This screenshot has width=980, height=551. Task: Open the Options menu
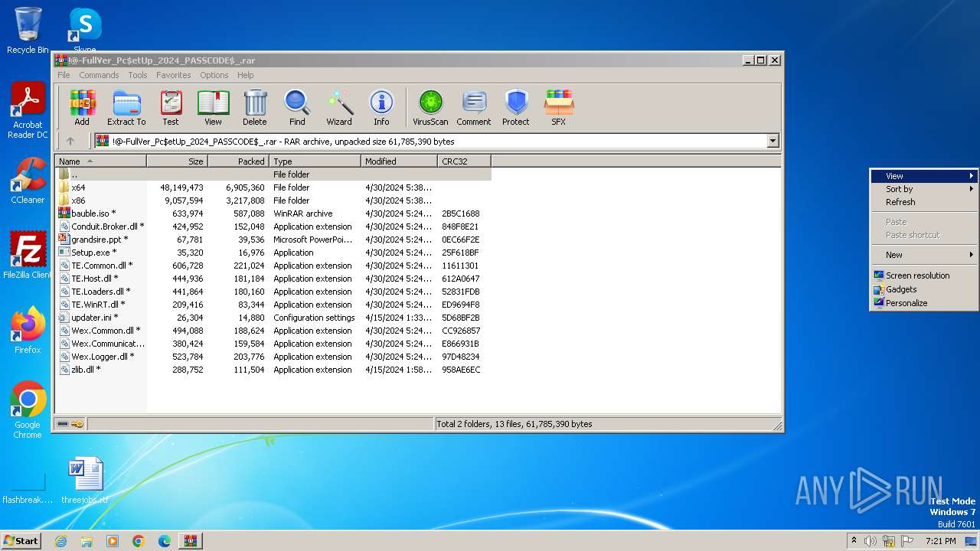214,75
